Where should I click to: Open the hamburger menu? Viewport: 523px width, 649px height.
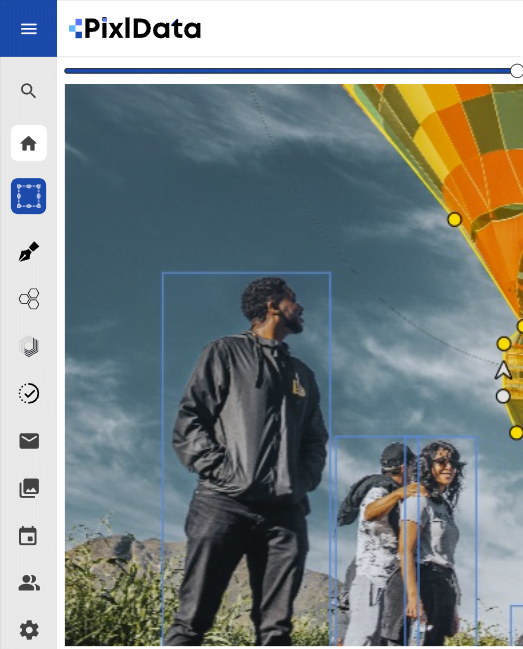[29, 29]
